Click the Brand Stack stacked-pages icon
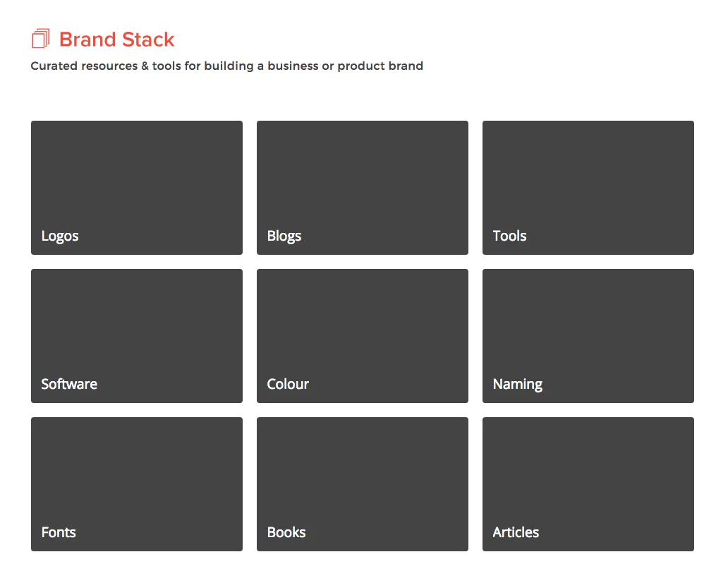The width and height of the screenshot is (728, 588). point(40,38)
